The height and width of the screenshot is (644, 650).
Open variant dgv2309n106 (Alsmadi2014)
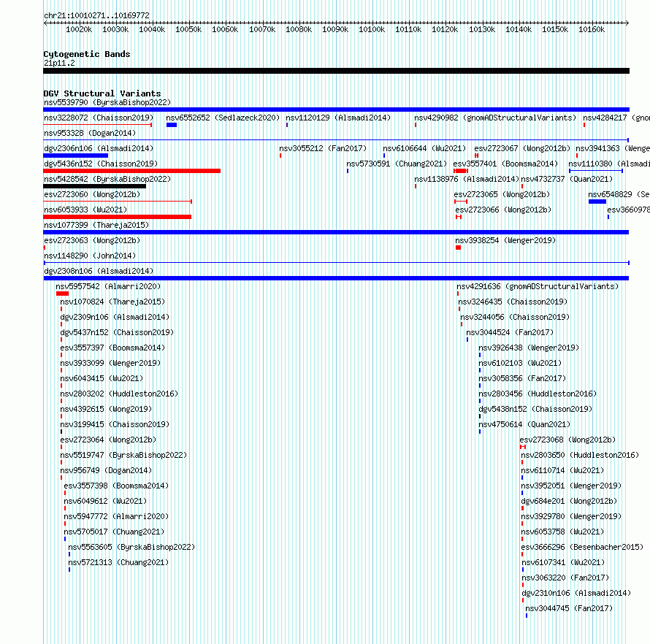pos(115,317)
